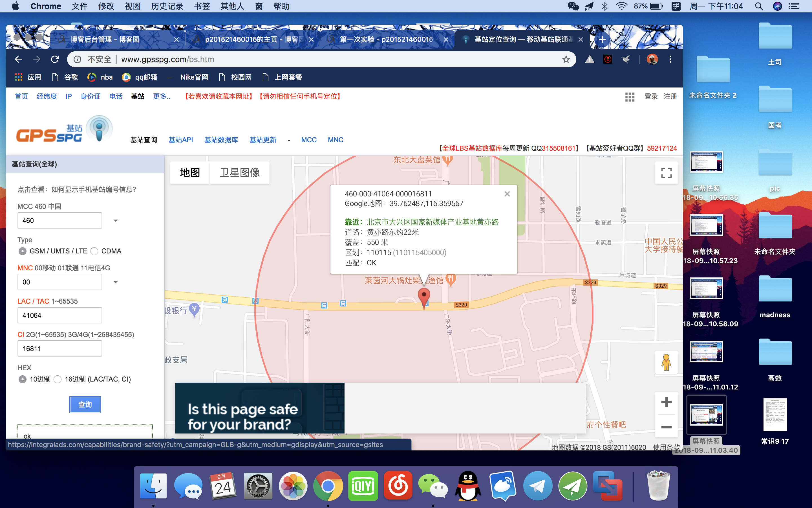This screenshot has width=812, height=508.
Task: Open the site apps grid icon
Action: tap(630, 97)
